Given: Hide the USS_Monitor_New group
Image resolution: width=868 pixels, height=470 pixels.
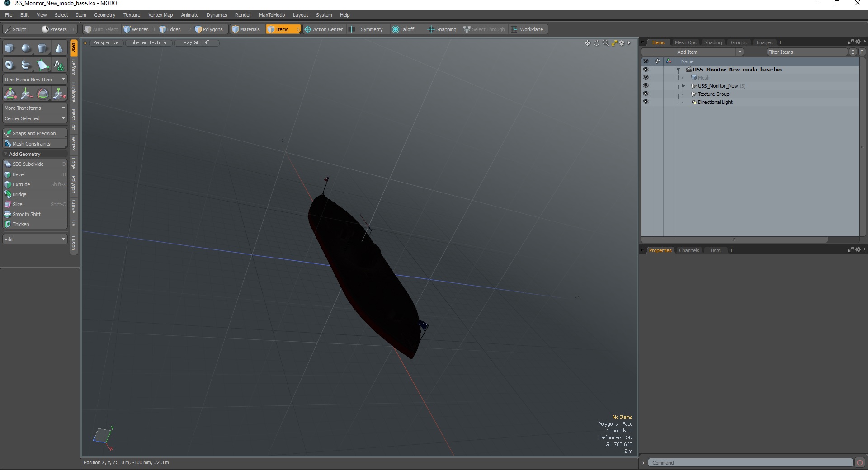Looking at the screenshot, I should [646, 86].
